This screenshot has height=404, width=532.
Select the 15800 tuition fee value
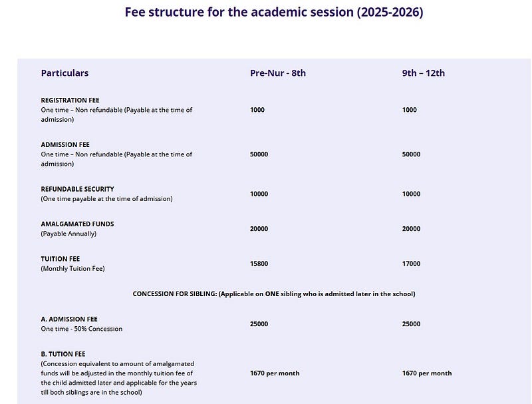click(x=259, y=264)
